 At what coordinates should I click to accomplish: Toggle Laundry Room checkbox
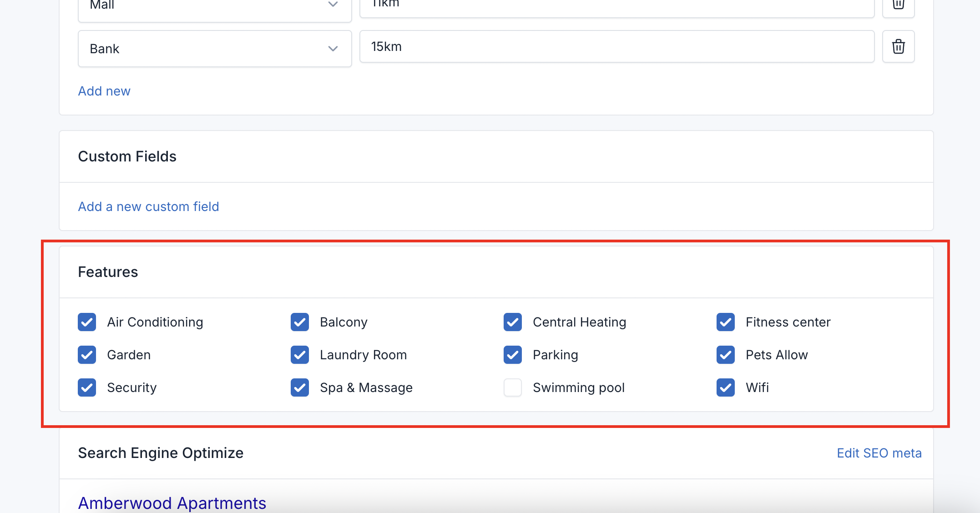pyautogui.click(x=300, y=355)
